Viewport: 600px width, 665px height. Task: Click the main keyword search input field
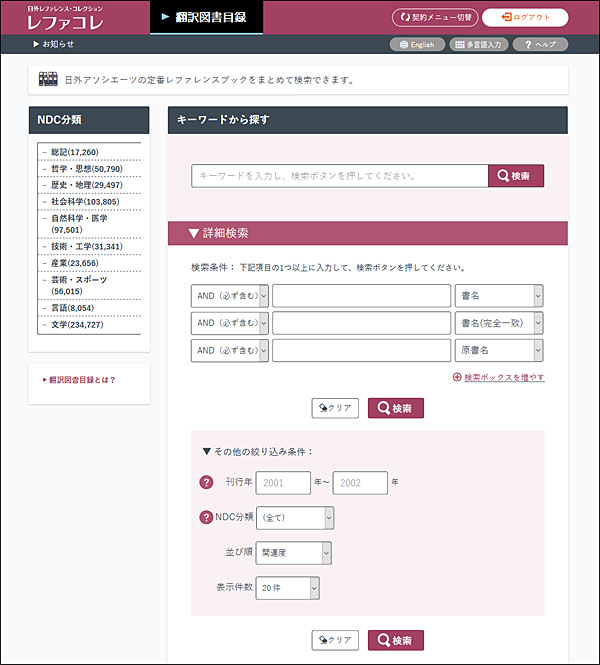pyautogui.click(x=339, y=176)
